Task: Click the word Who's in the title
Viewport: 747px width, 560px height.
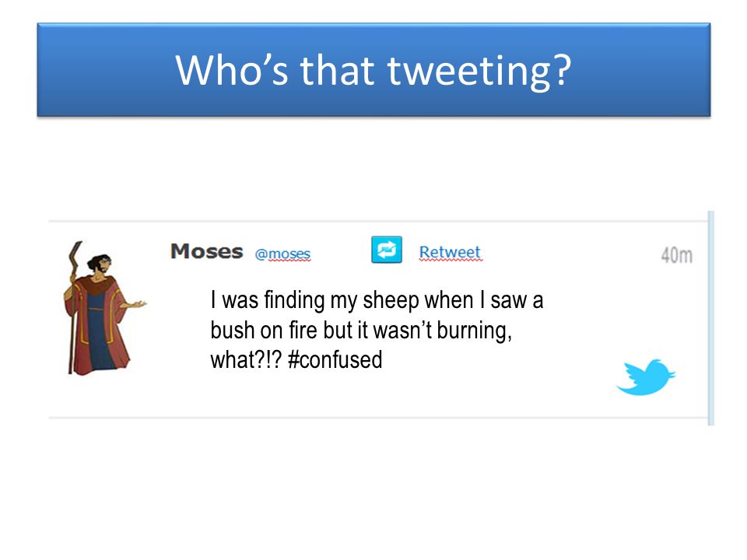Action: pyautogui.click(x=232, y=70)
